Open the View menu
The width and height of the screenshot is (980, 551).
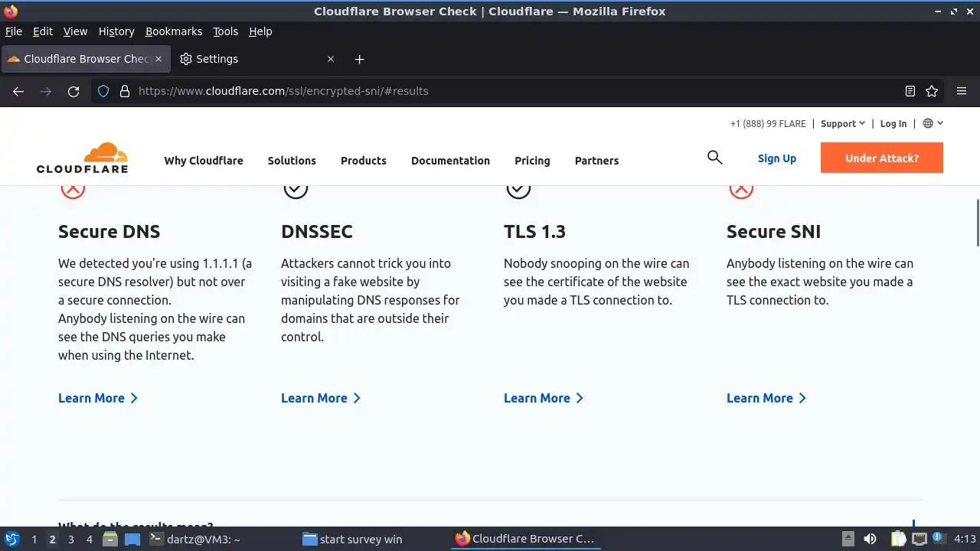pyautogui.click(x=75, y=31)
